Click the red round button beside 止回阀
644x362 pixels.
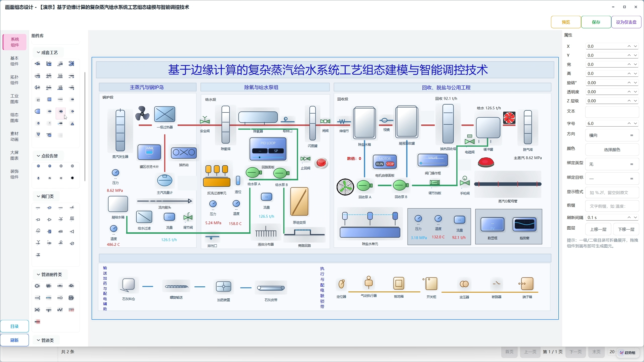(x=321, y=163)
